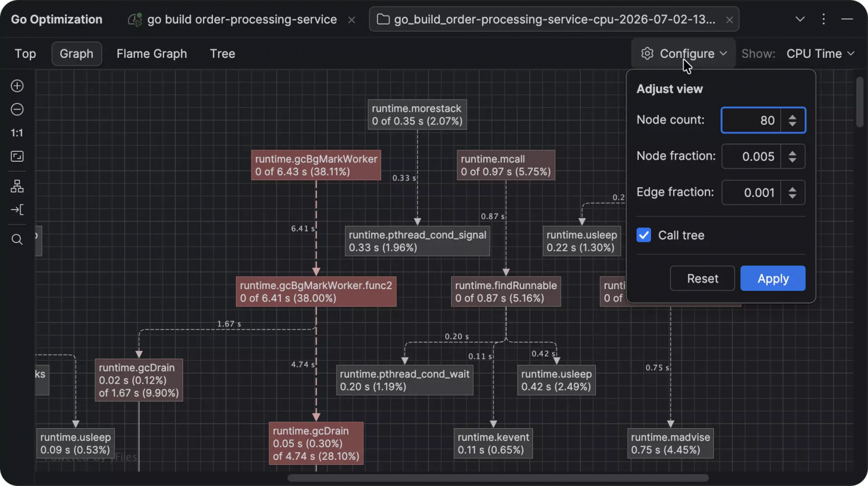868x486 pixels.
Task: Switch to the Flame Graph tab
Action: point(152,54)
